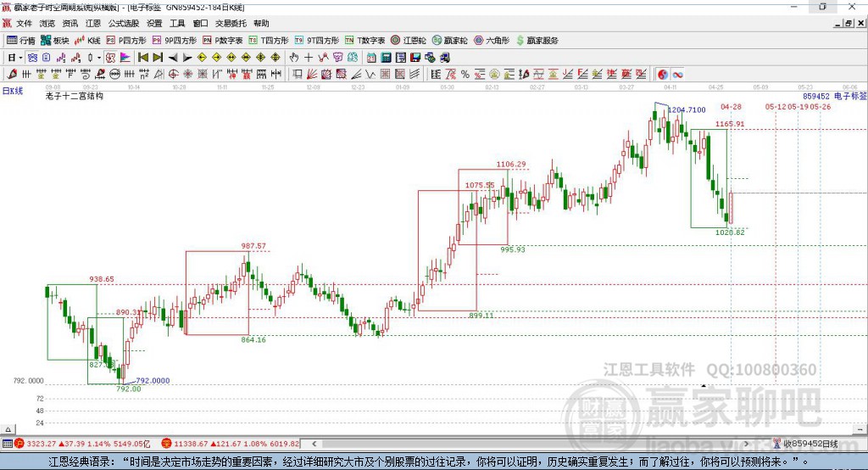Open the 浏览 menu

47,23
